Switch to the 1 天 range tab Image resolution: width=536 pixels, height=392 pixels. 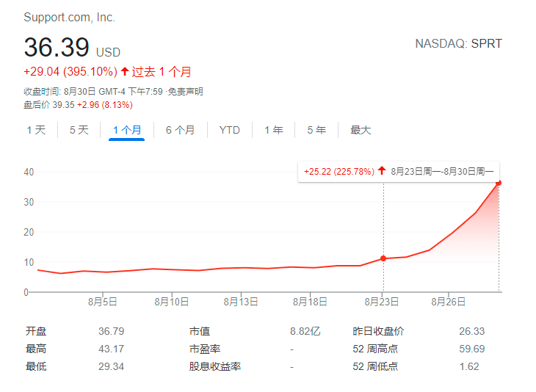pyautogui.click(x=36, y=130)
